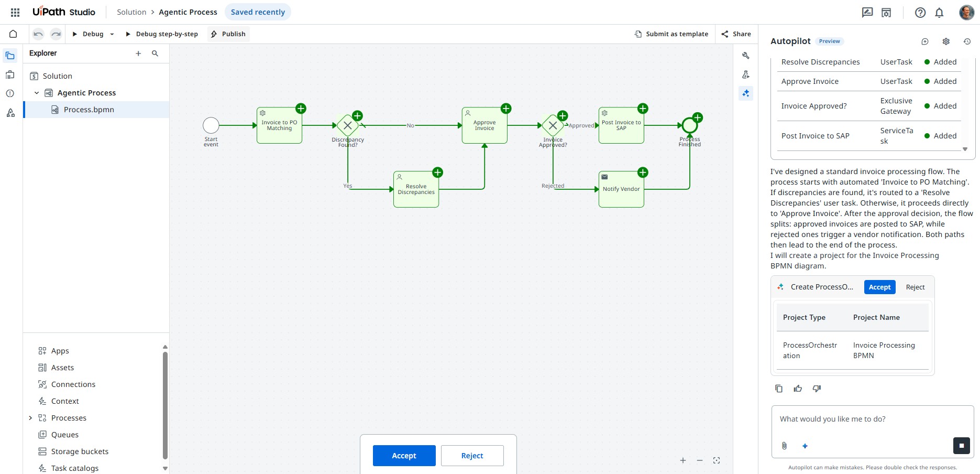The height and width of the screenshot is (474, 980).
Task: Open the UiPath app launcher grid
Action: pos(15,12)
